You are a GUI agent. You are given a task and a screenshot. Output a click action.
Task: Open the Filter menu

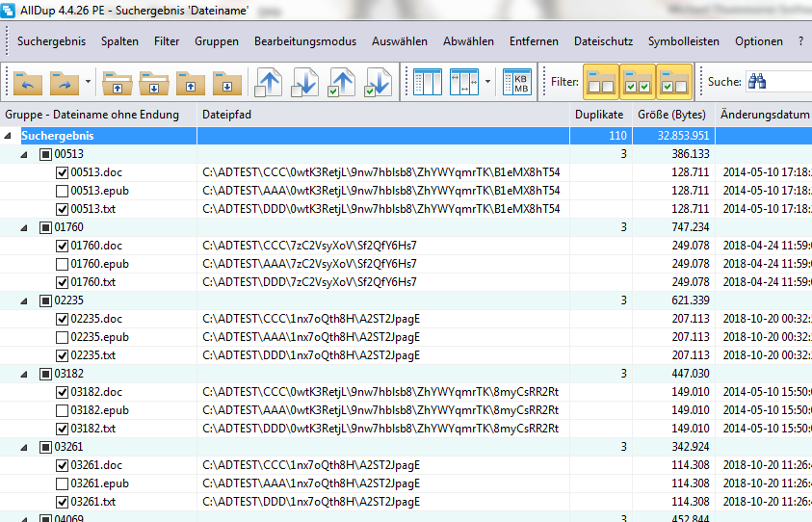(166, 41)
